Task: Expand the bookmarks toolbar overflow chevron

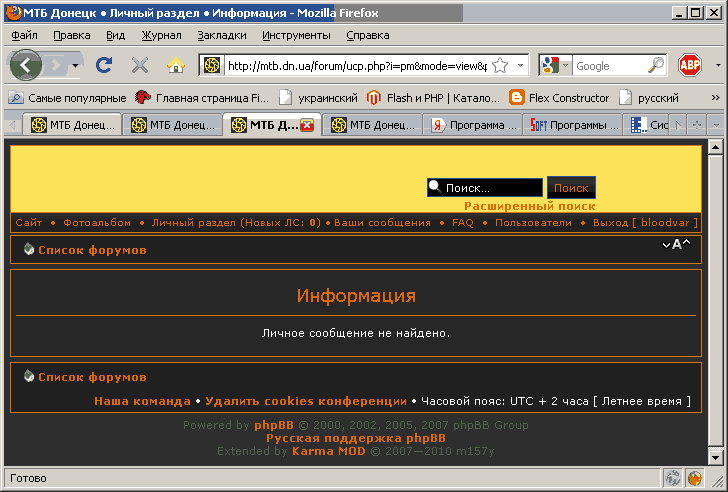Action: (714, 98)
